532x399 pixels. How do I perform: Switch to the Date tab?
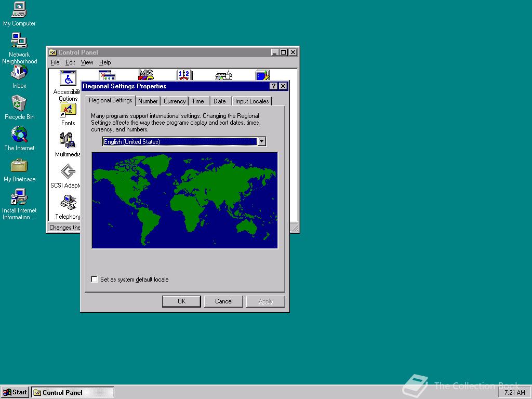tap(220, 101)
